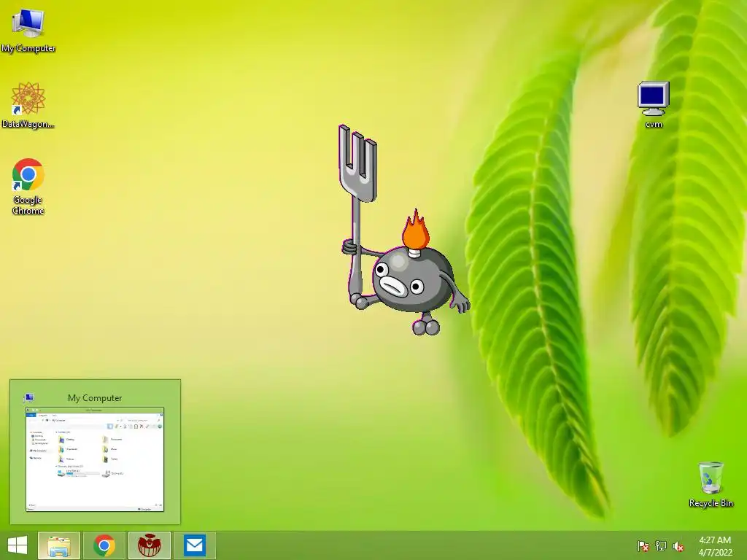Click the My Computer title in preview popup
The height and width of the screenshot is (560, 747).
point(95,397)
